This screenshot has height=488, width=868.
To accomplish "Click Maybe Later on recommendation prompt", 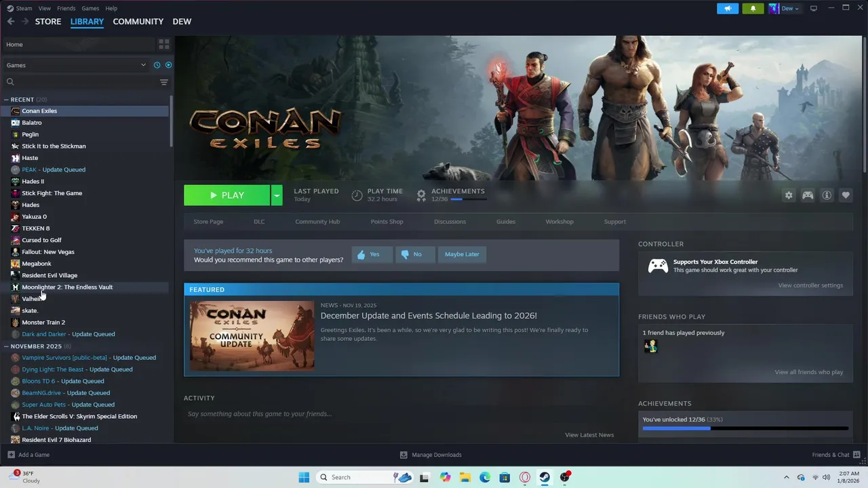I will click(x=462, y=254).
